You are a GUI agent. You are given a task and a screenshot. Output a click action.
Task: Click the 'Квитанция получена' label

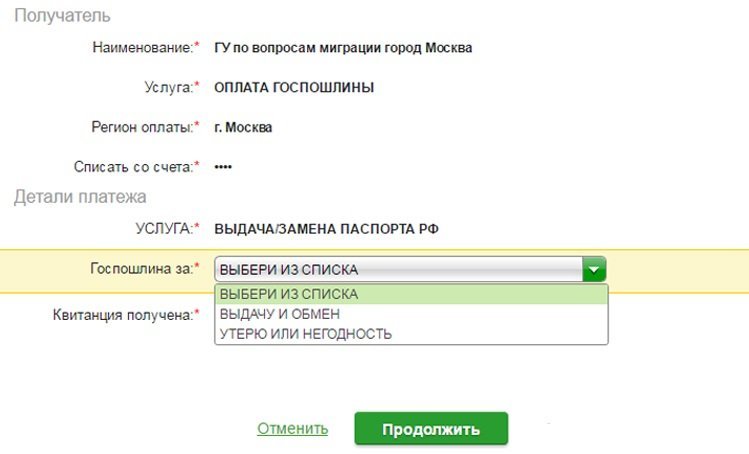pos(121,315)
